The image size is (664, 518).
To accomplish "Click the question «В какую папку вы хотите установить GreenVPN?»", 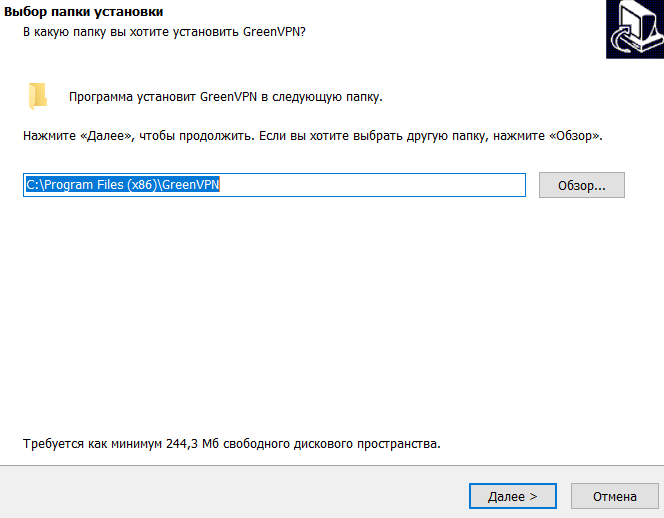I will coord(164,32).
